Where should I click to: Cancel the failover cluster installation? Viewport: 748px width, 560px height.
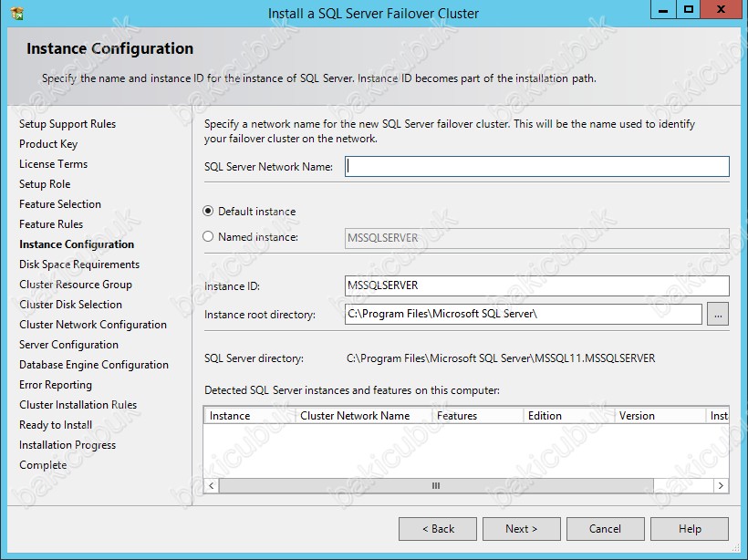(x=606, y=529)
